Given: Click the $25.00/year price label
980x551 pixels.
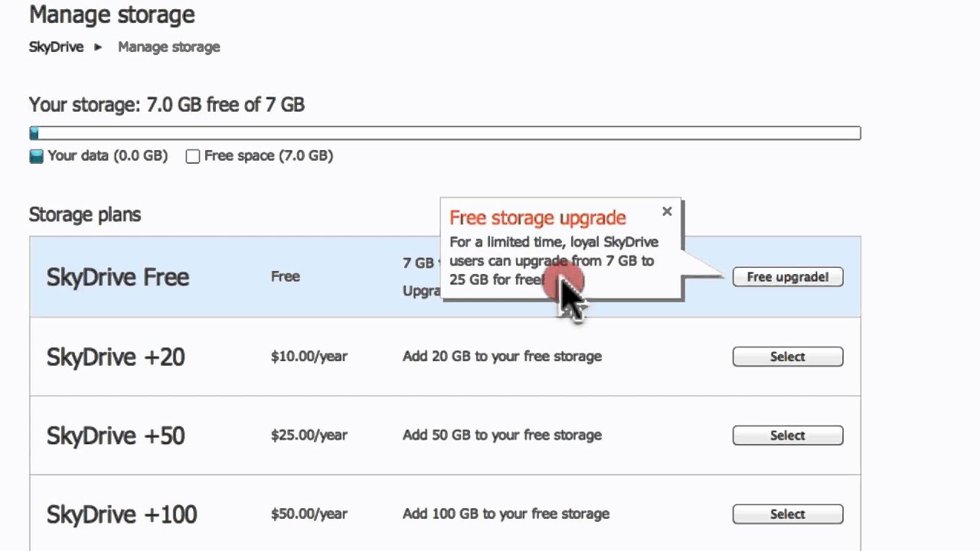Looking at the screenshot, I should (309, 435).
